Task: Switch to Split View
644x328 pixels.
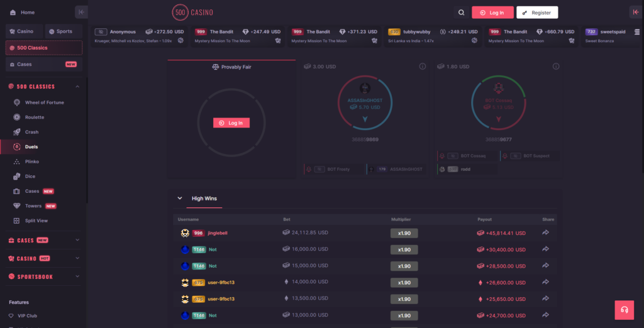Action: pyautogui.click(x=36, y=221)
